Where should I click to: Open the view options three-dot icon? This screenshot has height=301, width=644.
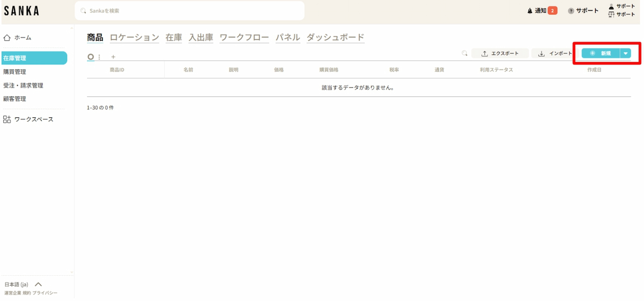[100, 57]
